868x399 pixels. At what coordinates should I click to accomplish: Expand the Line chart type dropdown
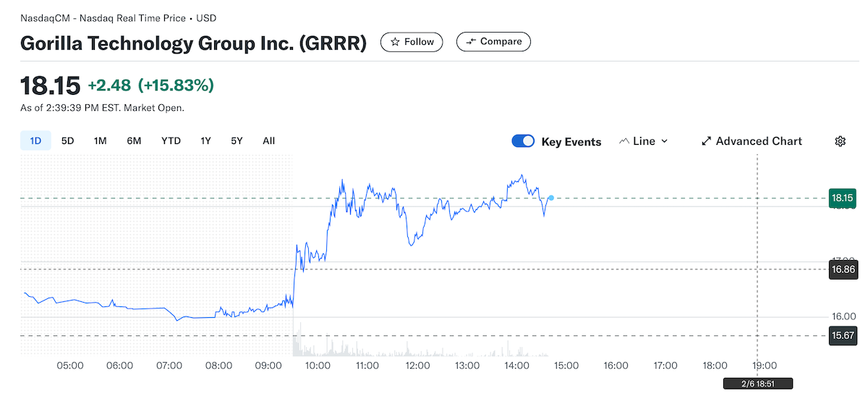pos(665,141)
